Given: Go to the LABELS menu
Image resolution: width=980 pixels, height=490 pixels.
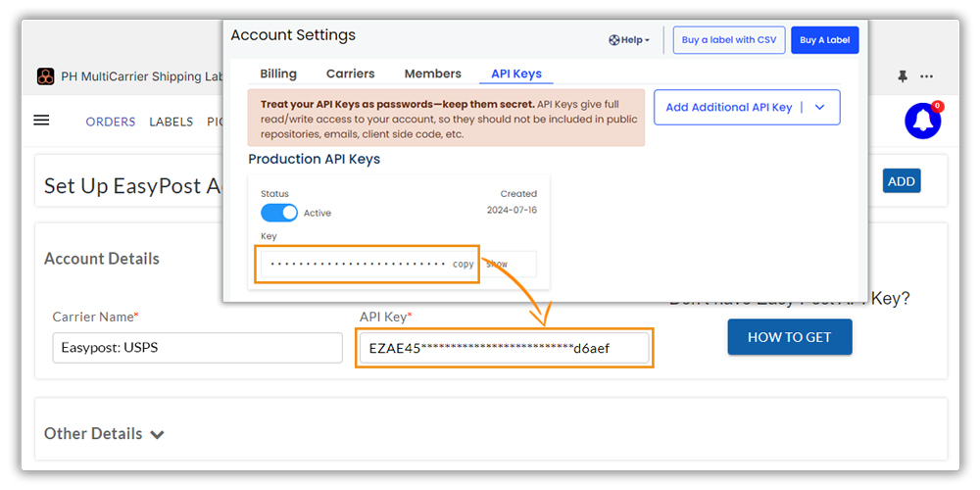Looking at the screenshot, I should coord(171,122).
